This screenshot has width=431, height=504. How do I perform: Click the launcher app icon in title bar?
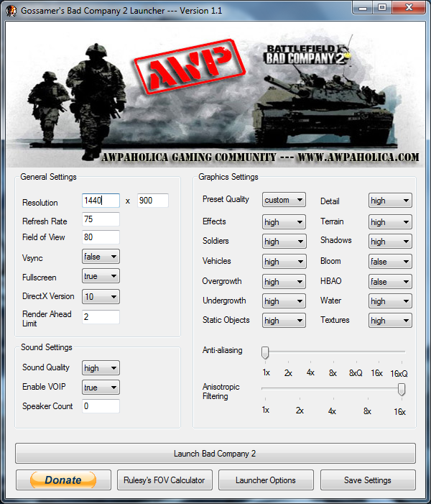[11, 11]
